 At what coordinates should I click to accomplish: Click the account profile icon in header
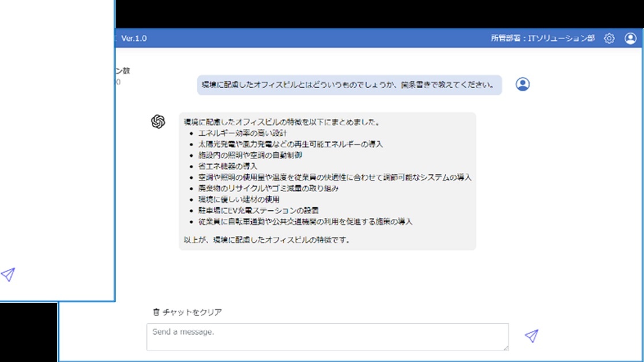(630, 38)
